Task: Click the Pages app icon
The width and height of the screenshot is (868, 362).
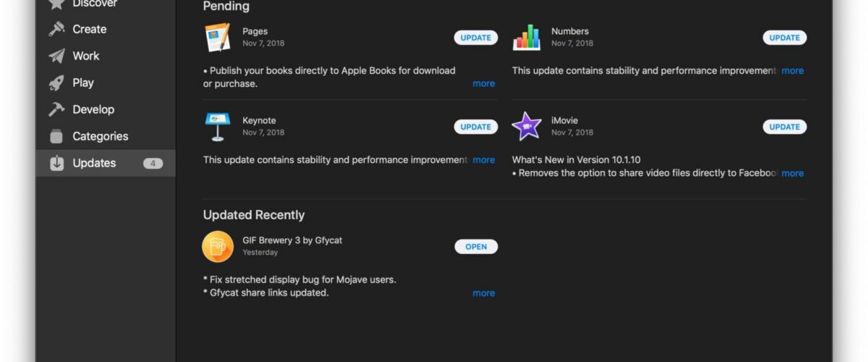Action: click(x=217, y=38)
